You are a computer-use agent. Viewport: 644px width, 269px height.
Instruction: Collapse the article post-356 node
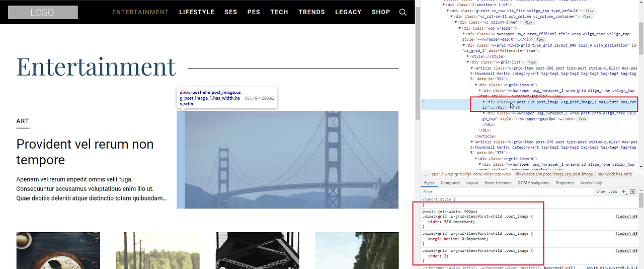(x=471, y=68)
